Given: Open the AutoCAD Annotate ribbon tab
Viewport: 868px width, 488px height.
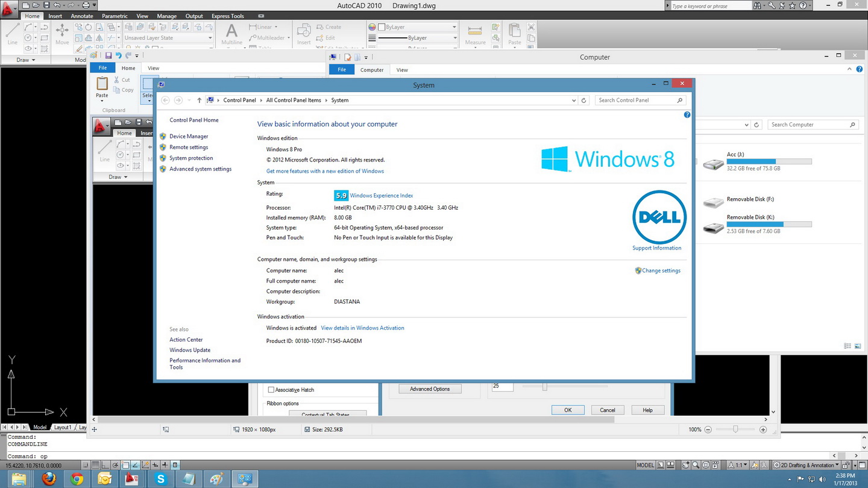Looking at the screenshot, I should tap(82, 16).
